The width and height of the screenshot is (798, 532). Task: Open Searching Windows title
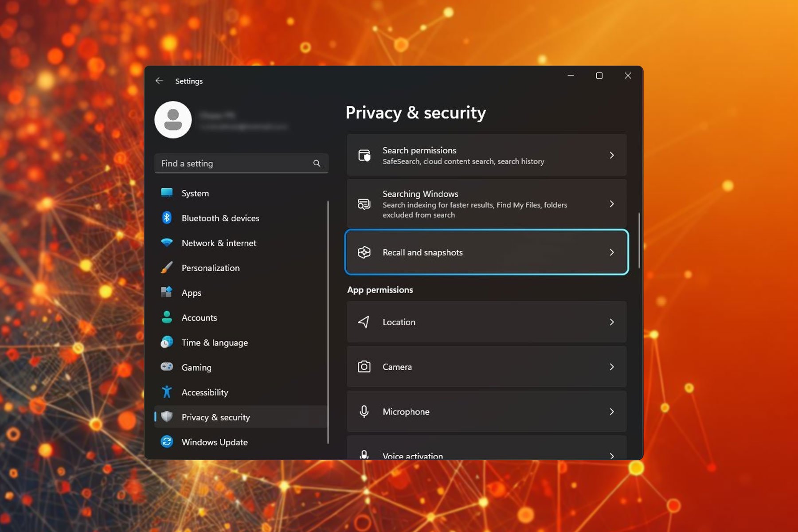420,194
